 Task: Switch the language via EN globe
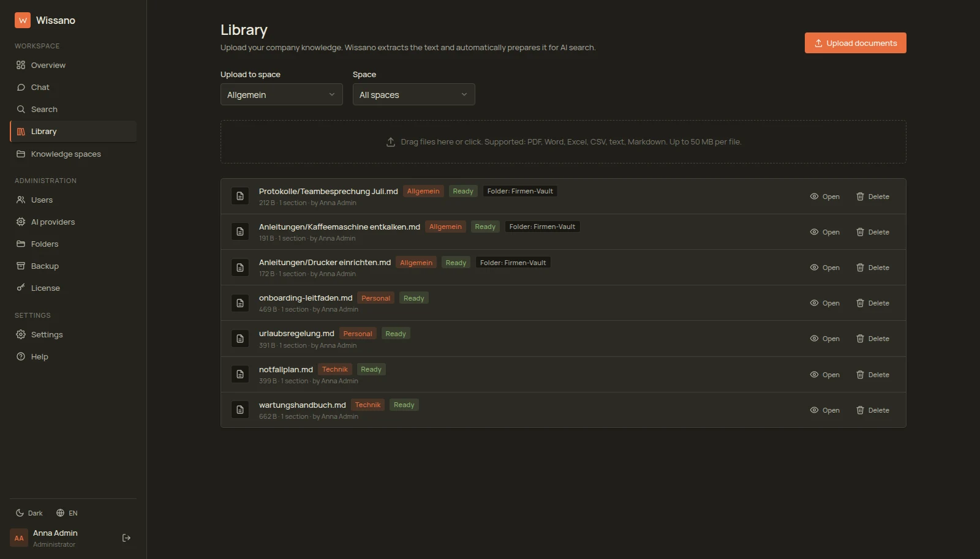[67, 513]
